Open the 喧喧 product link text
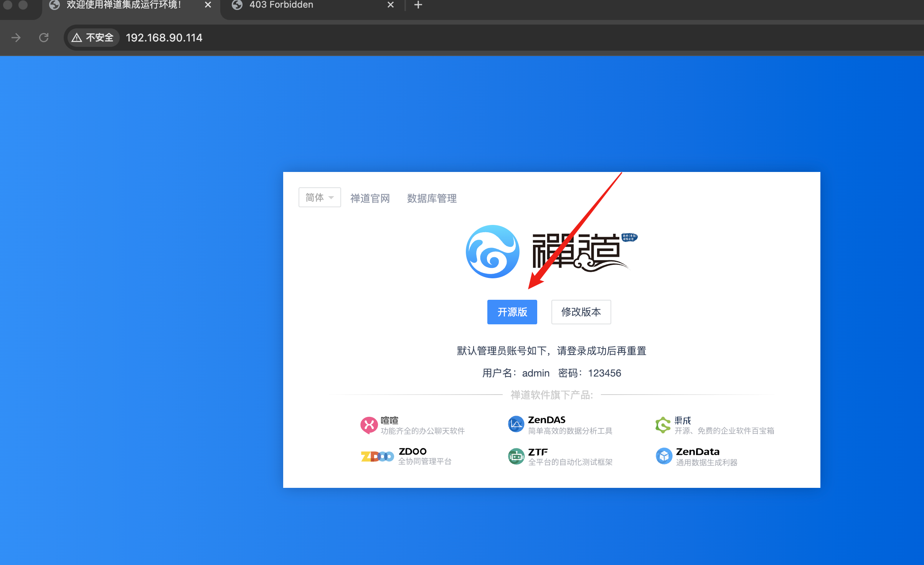 (x=389, y=420)
